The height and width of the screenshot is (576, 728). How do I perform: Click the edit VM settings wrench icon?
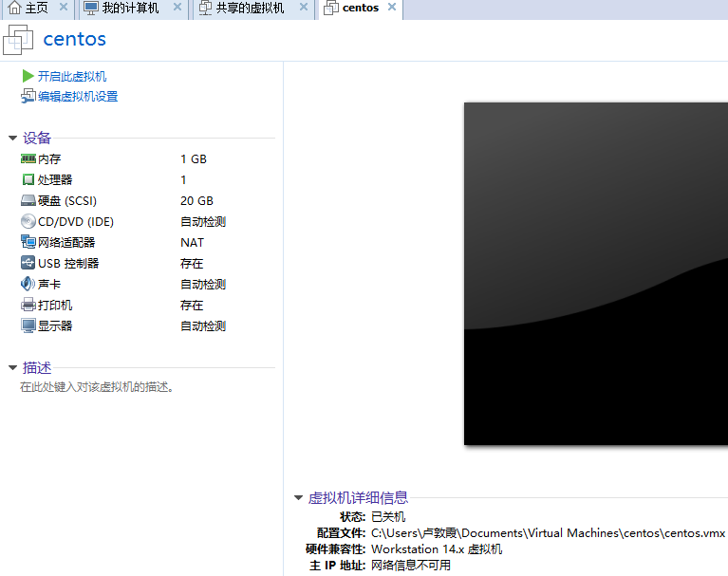pyautogui.click(x=28, y=96)
